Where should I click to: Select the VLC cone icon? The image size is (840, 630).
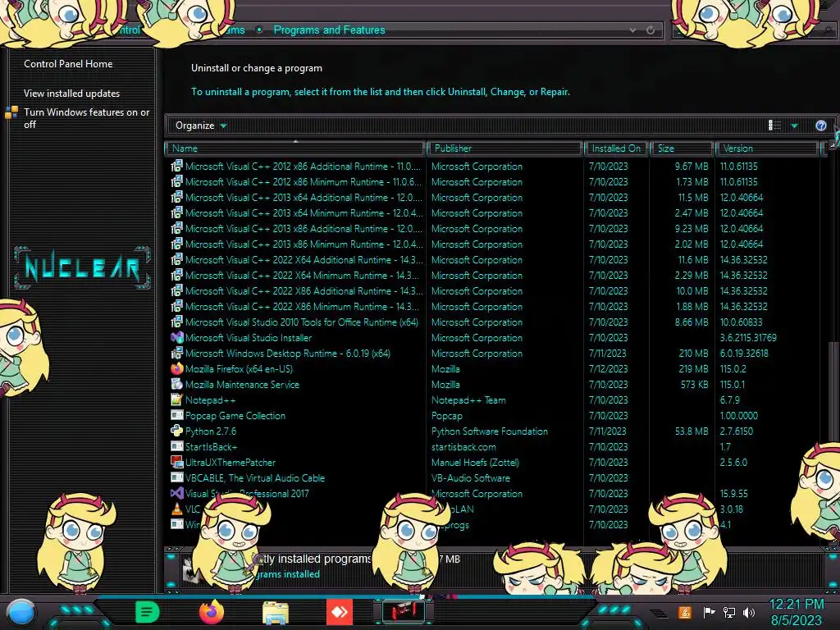tap(177, 509)
